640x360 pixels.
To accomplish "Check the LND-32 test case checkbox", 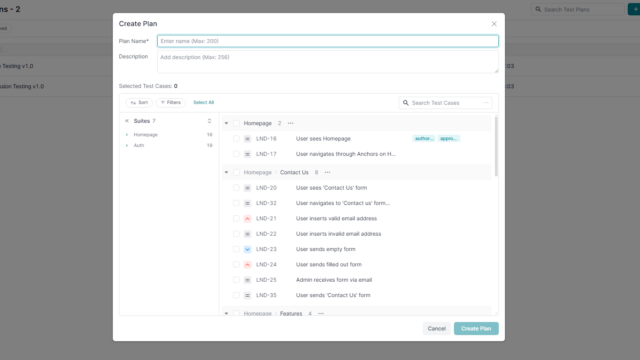I will [x=236, y=203].
